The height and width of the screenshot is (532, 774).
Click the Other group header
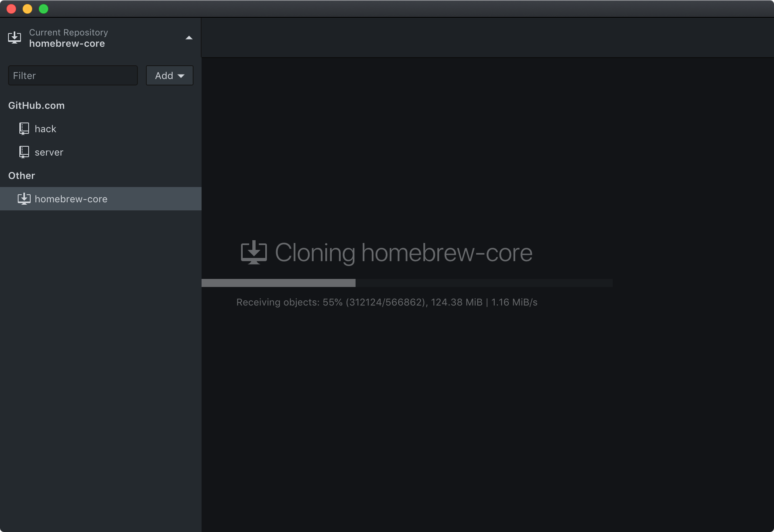click(22, 176)
